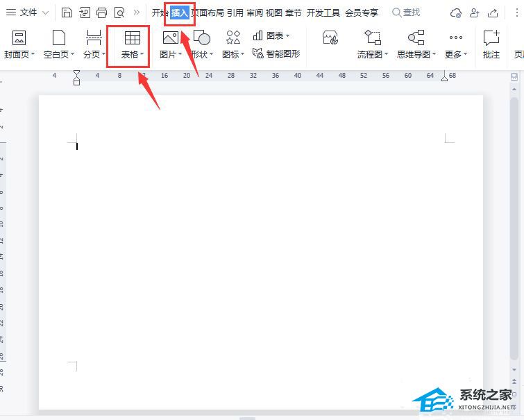Viewport: 524px width, 420px height.
Task: Click the 查找 search box
Action: (406, 12)
